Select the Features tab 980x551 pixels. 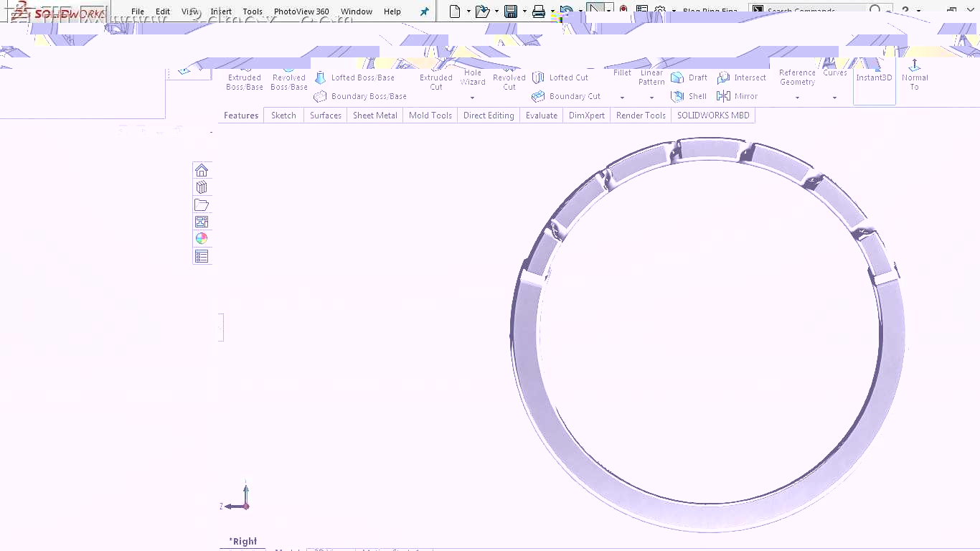coord(241,116)
